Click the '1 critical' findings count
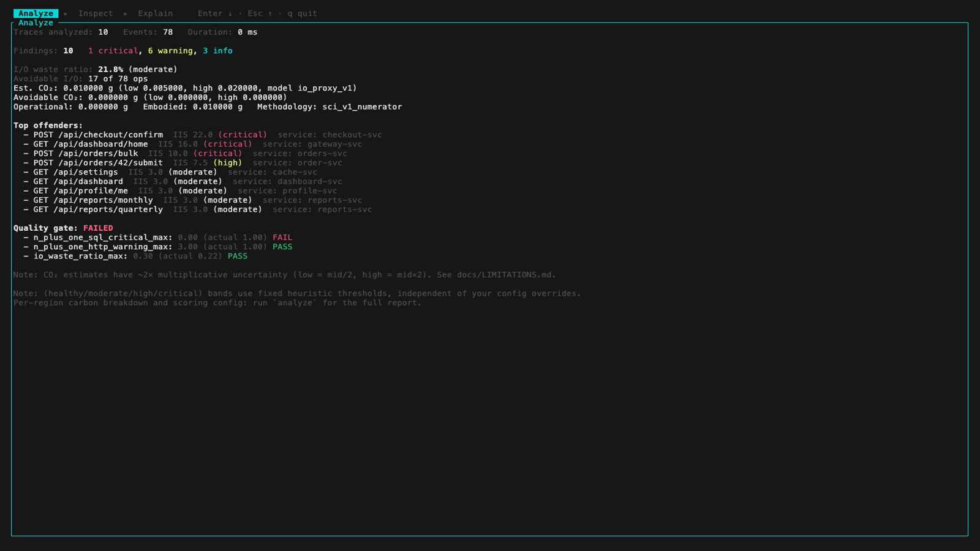This screenshot has width=980, height=551. [113, 51]
